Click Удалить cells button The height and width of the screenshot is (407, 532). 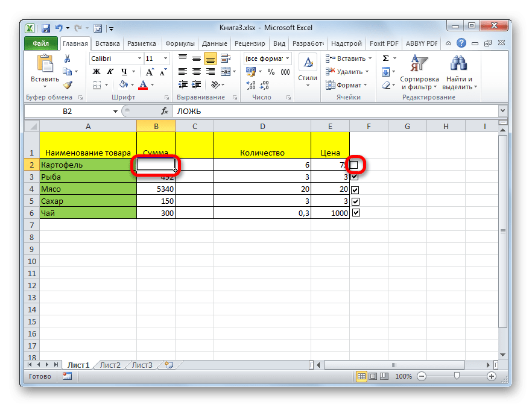click(x=347, y=72)
